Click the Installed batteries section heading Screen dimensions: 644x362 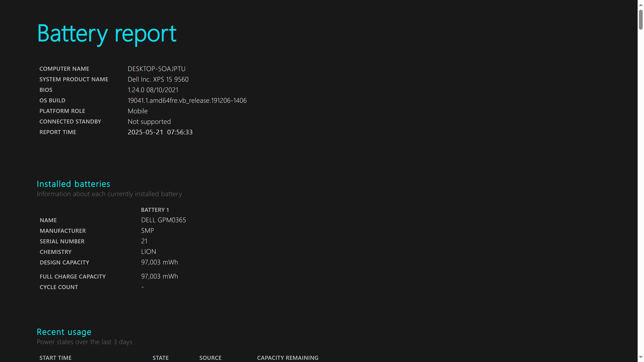point(73,184)
